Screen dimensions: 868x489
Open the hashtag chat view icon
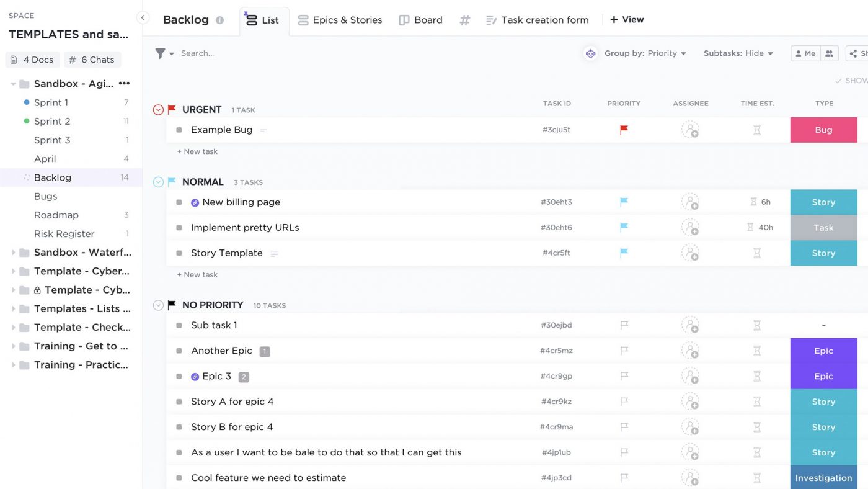(x=464, y=20)
